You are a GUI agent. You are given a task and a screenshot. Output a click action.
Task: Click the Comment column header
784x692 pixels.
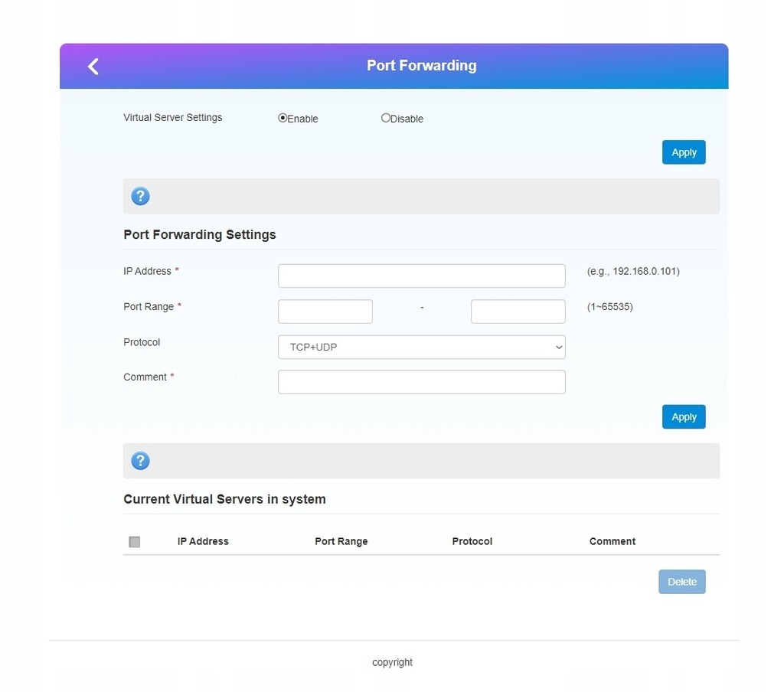(x=612, y=541)
